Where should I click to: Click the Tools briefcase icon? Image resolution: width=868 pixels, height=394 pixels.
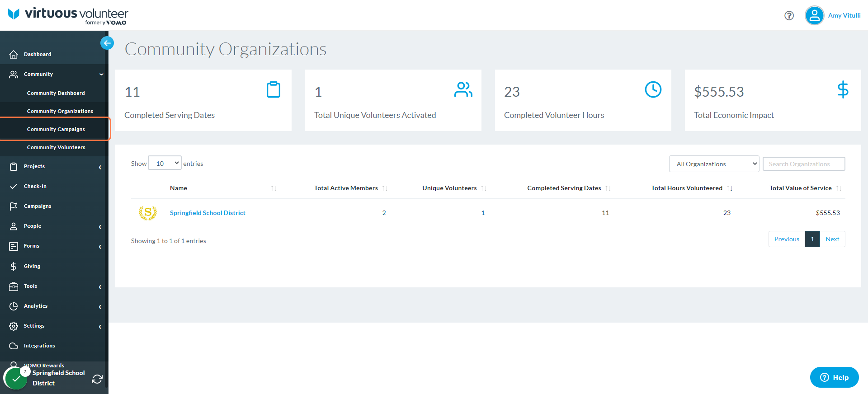(14, 286)
